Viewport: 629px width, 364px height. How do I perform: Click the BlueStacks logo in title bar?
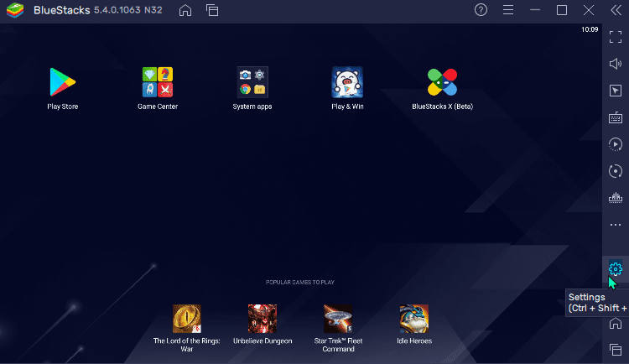point(15,10)
